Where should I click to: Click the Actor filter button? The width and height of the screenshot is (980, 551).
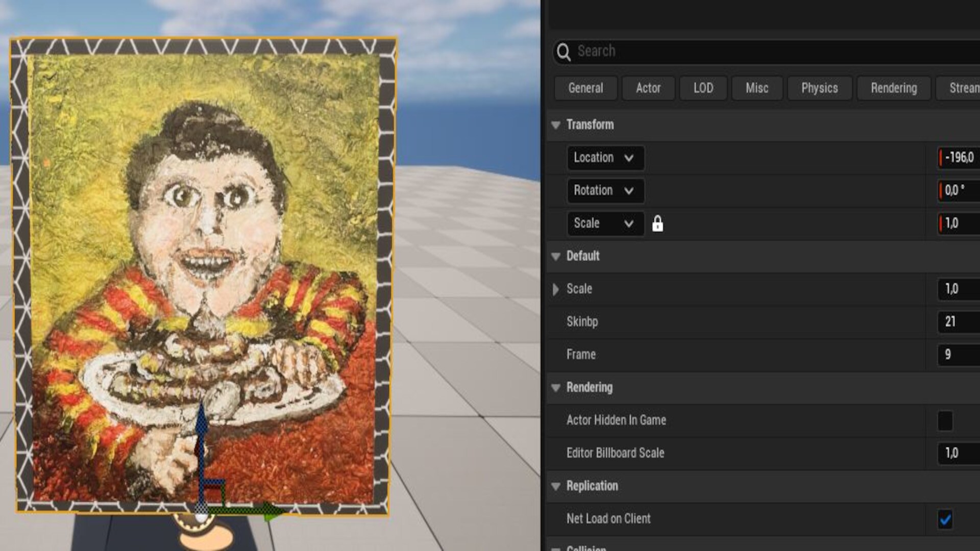click(648, 88)
